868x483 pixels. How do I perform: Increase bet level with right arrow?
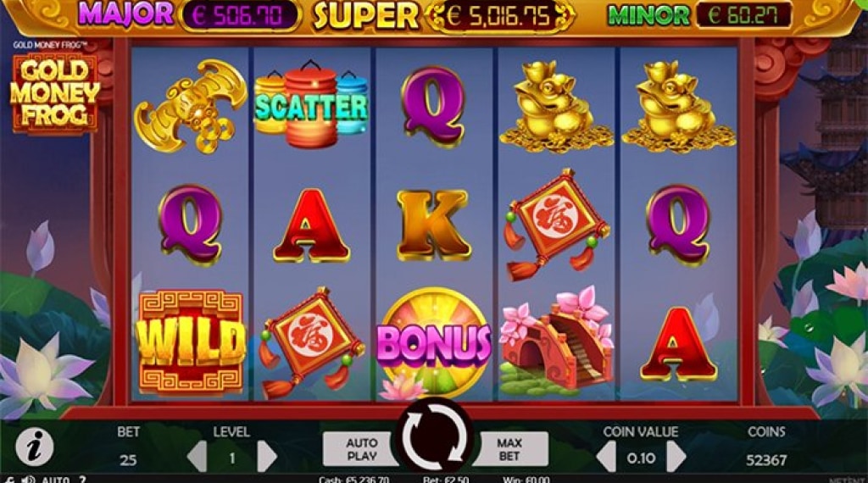[x=267, y=457]
